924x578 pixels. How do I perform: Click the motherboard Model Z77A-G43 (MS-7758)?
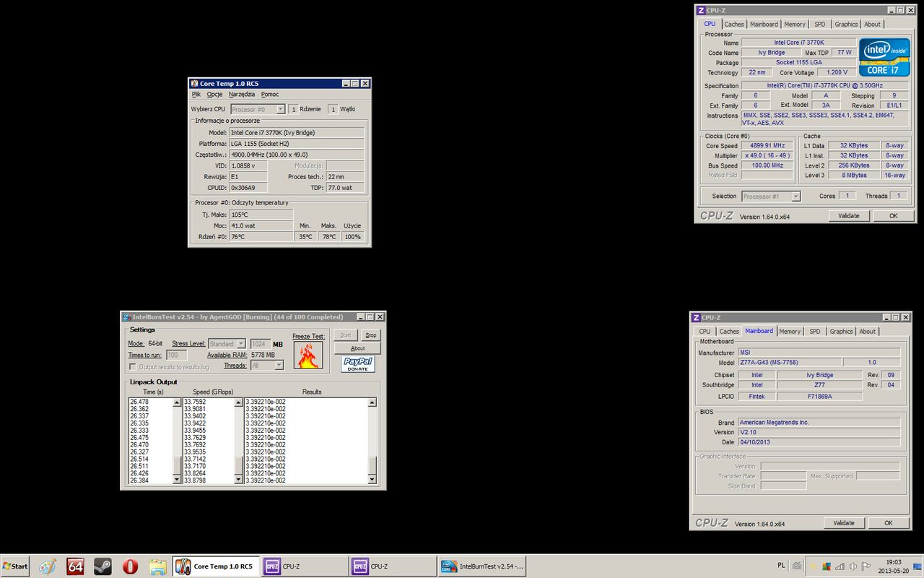pos(788,363)
